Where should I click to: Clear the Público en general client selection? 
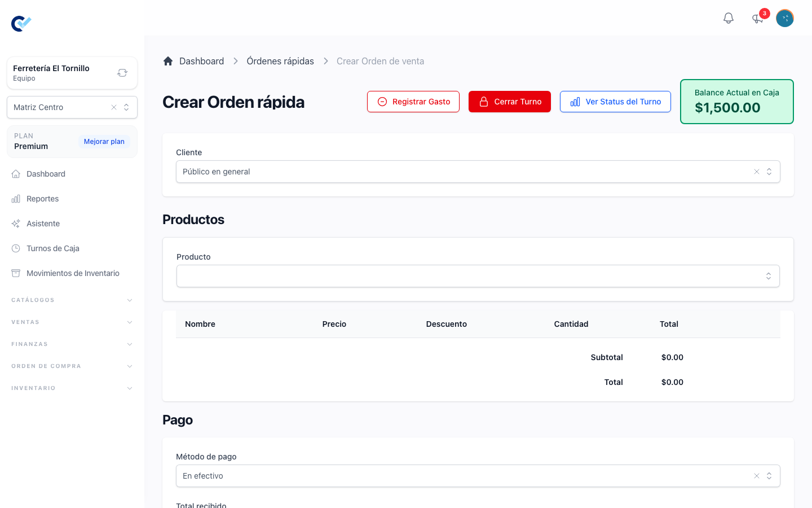757,172
